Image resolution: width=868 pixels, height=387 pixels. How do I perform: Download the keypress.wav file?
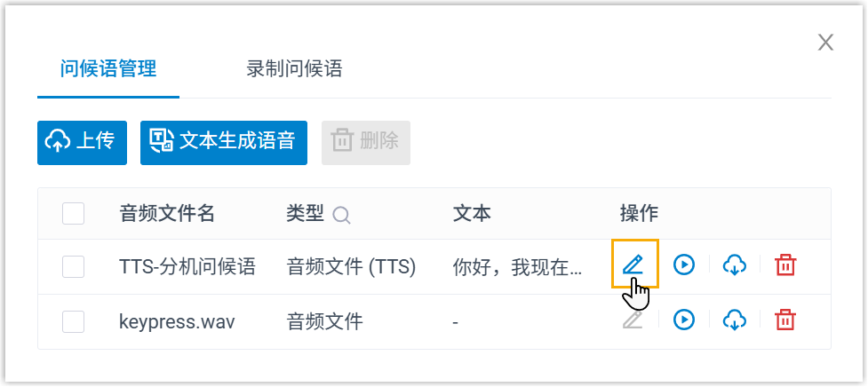(x=734, y=320)
